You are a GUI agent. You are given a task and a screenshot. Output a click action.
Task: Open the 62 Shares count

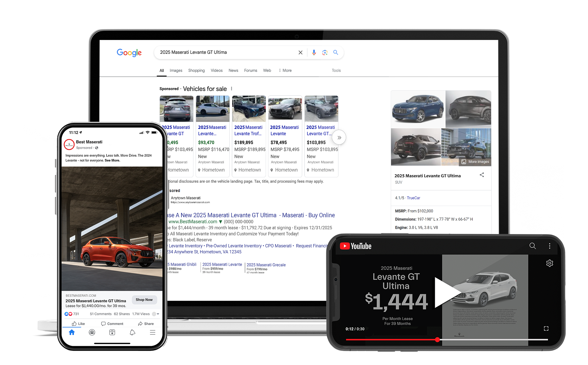click(x=122, y=314)
